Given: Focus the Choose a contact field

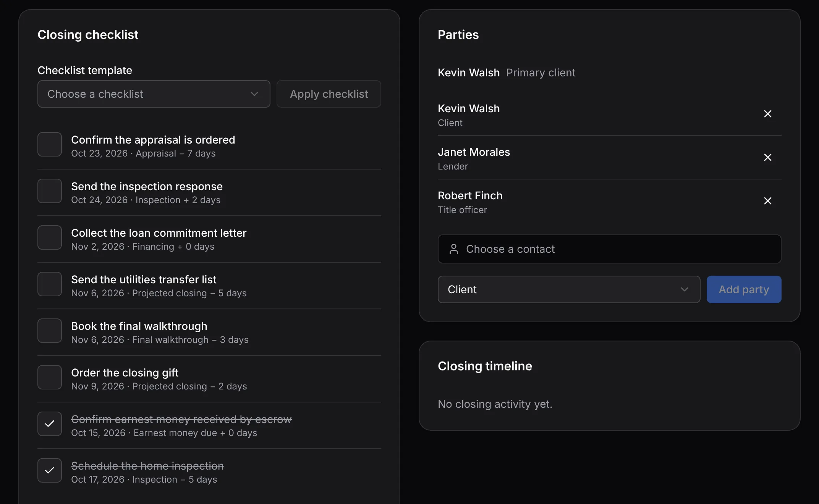Looking at the screenshot, I should [609, 249].
